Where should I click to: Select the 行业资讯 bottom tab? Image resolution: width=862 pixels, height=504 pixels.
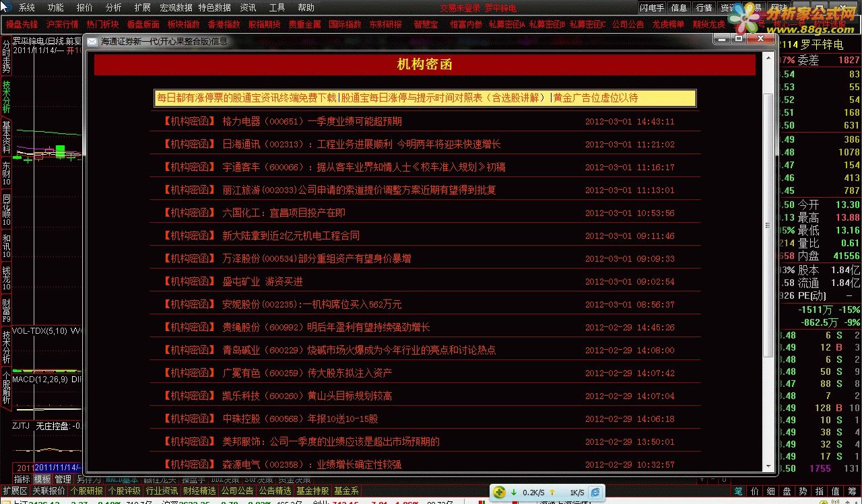point(162,491)
